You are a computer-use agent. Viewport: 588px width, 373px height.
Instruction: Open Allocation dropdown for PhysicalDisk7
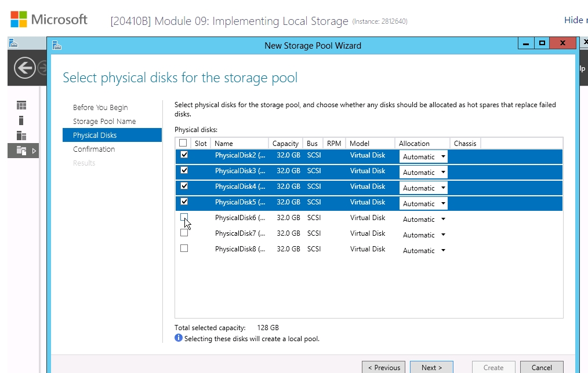423,235
